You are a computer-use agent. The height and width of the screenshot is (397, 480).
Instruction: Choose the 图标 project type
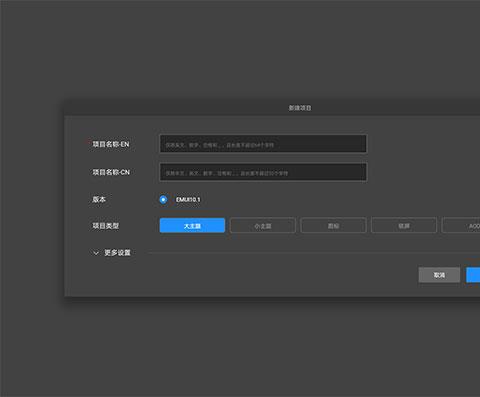333,226
